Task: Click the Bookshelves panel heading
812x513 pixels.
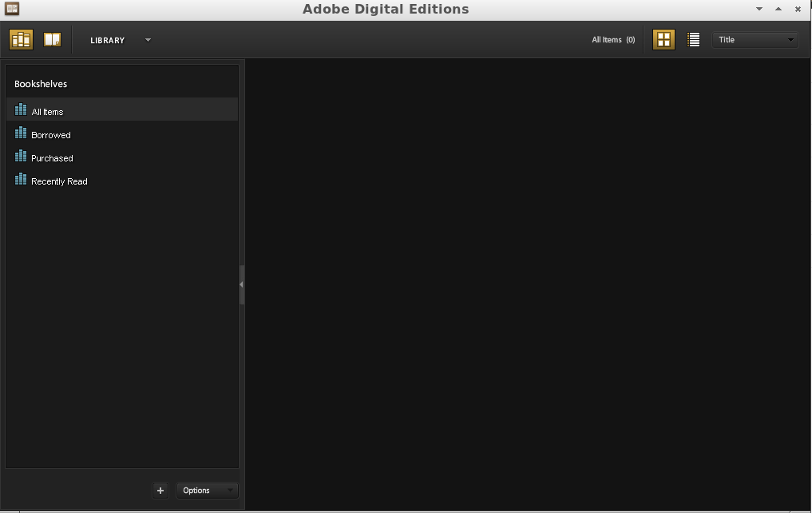Action: 41,84
